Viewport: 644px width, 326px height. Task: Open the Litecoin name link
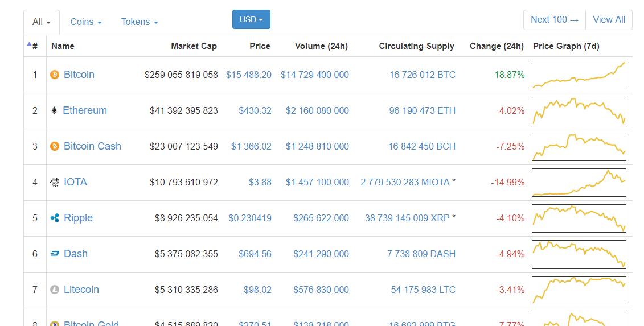tap(81, 290)
